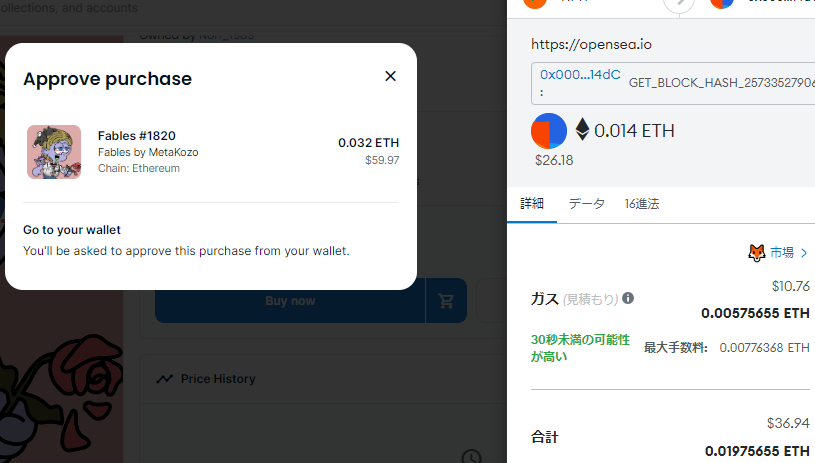The image size is (815, 463).
Task: Select the 0.032 ETH price text
Action: (x=369, y=143)
